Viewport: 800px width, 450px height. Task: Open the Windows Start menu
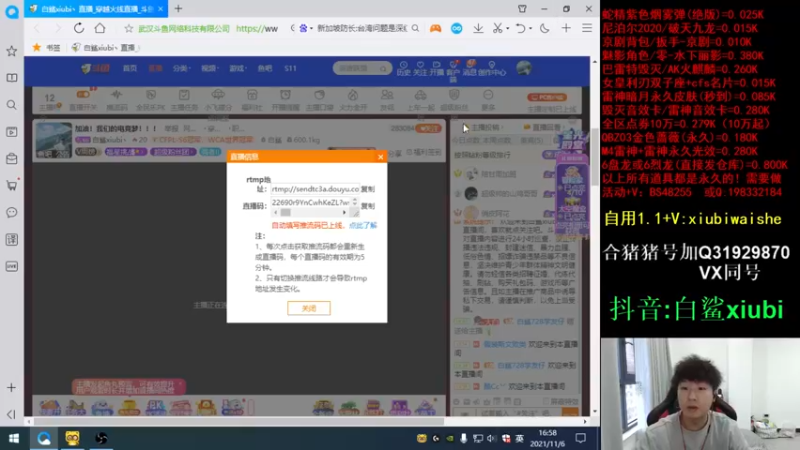[x=14, y=438]
